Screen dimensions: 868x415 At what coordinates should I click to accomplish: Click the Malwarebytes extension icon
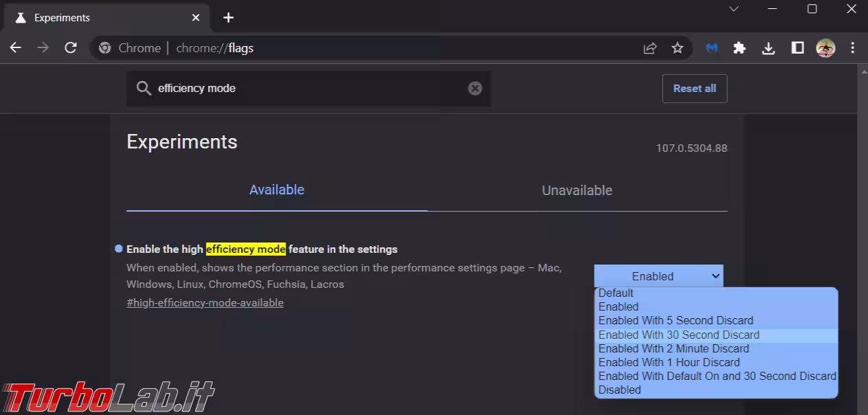click(x=712, y=48)
